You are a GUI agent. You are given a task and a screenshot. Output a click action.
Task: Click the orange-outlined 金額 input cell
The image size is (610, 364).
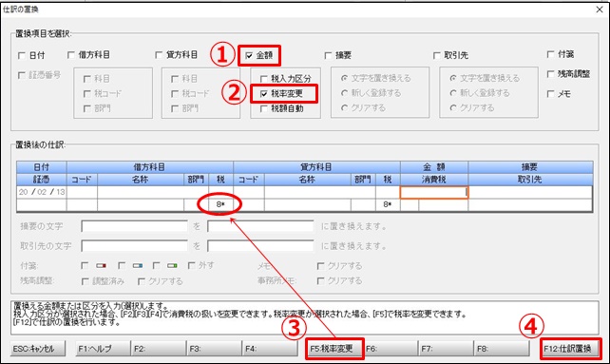[x=434, y=192]
